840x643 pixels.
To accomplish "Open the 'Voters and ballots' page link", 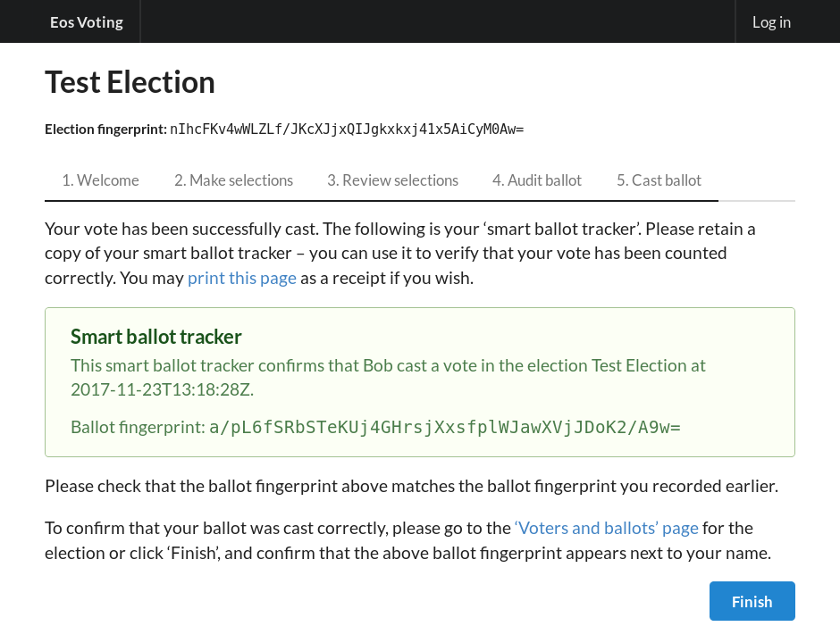I will [607, 529].
